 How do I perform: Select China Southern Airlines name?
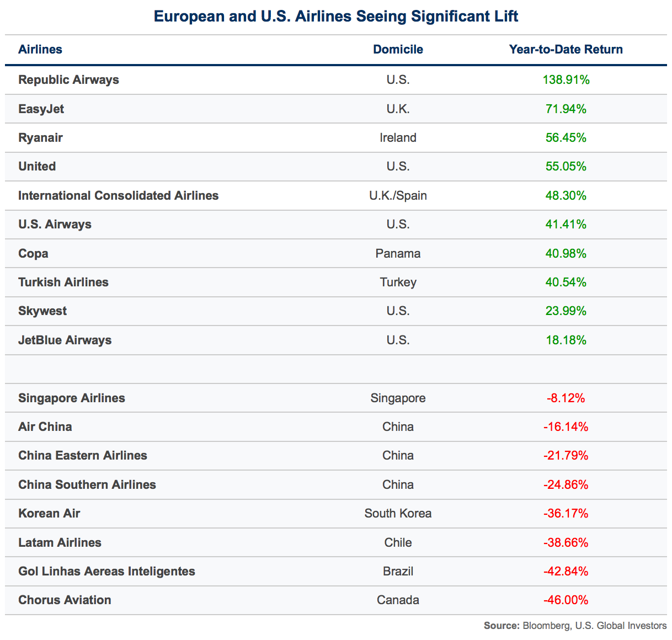coord(87,485)
